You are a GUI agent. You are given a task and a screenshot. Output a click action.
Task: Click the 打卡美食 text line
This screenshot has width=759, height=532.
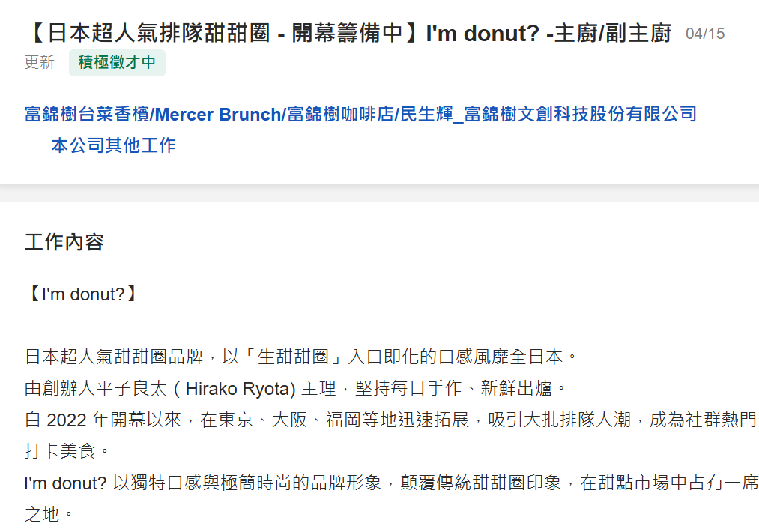coord(67,451)
